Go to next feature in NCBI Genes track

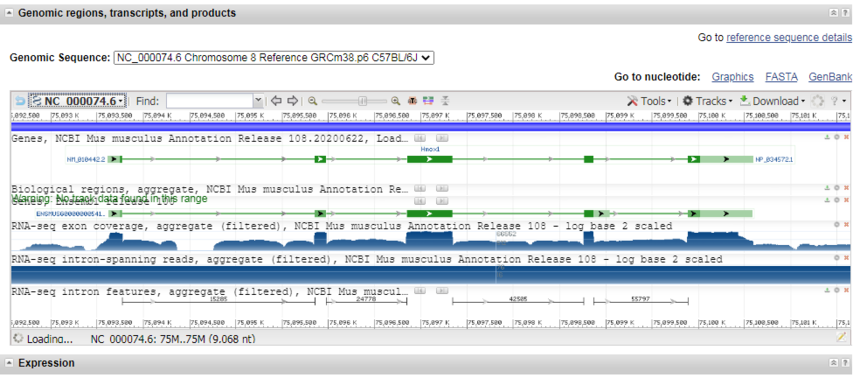(x=442, y=138)
